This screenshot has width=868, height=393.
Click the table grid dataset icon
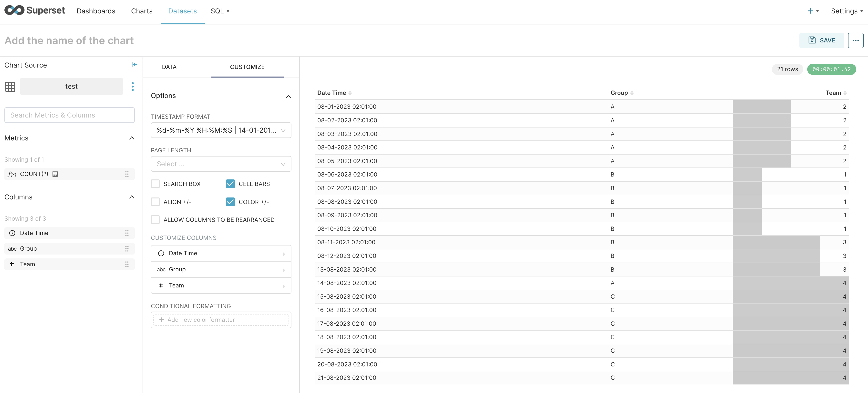point(10,87)
